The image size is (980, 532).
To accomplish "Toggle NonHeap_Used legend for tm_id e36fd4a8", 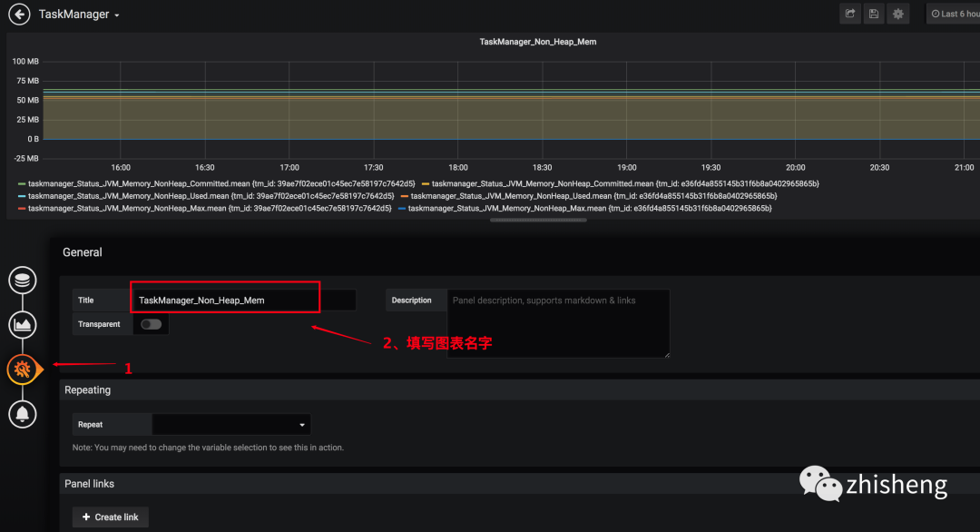I will pos(593,196).
